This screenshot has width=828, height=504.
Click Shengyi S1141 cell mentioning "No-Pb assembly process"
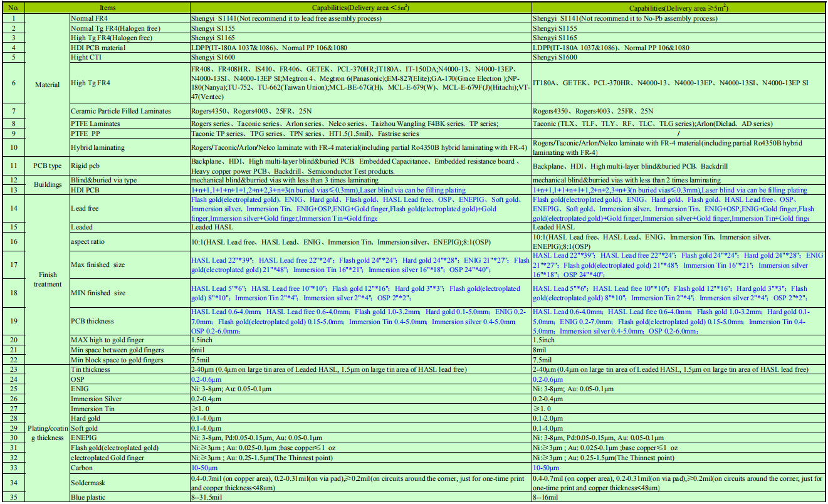(x=678, y=18)
